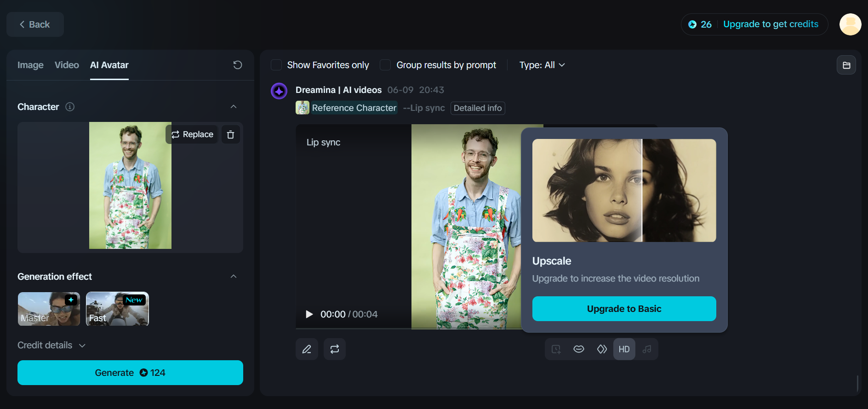Click the video progress bar
This screenshot has width=868, height=409.
[408, 328]
